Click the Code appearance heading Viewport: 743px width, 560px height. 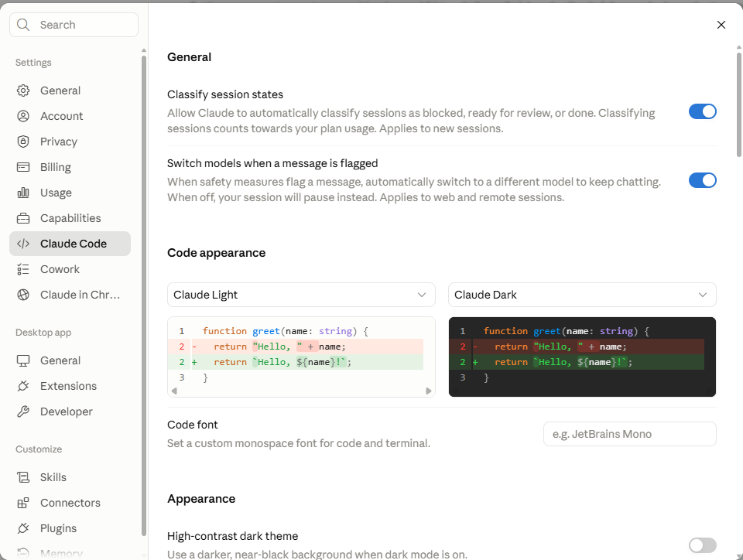[216, 253]
